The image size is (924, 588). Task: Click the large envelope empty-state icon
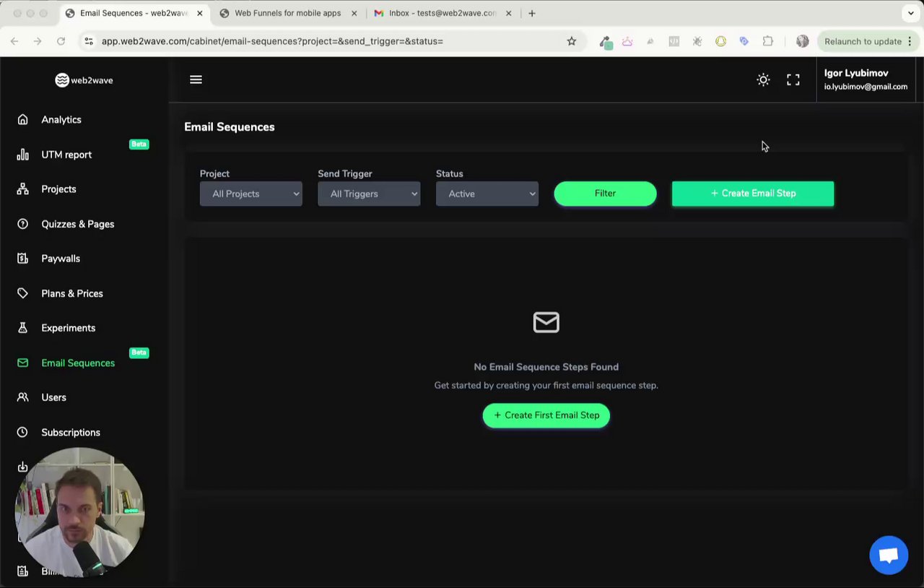546,322
